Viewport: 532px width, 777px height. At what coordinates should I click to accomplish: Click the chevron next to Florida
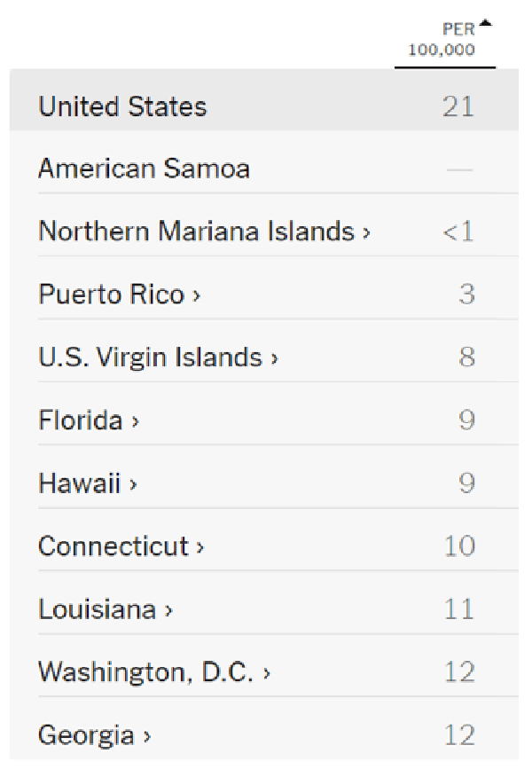[x=135, y=422]
